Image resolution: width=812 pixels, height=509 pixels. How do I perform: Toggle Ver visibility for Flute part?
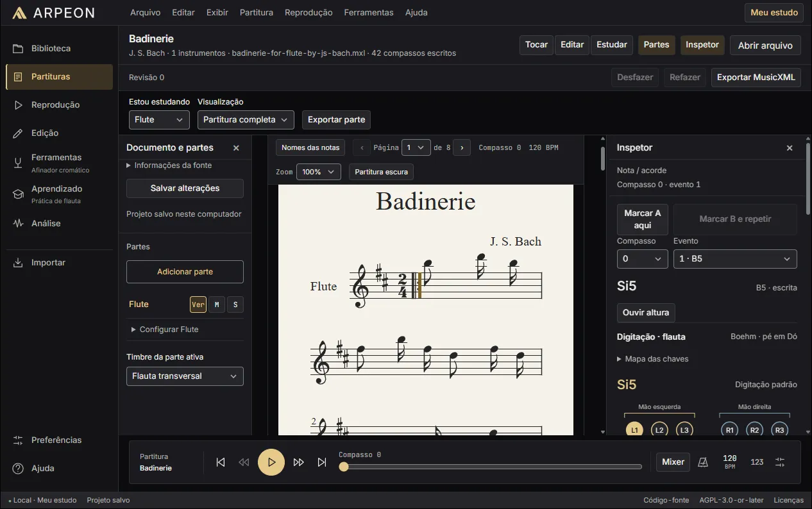point(198,305)
